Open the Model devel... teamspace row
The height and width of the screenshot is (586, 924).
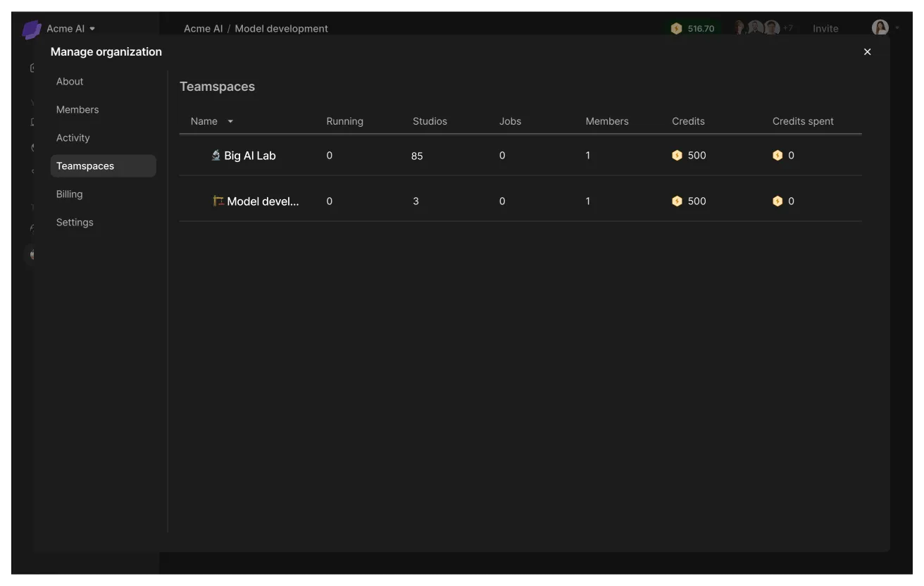click(520, 201)
